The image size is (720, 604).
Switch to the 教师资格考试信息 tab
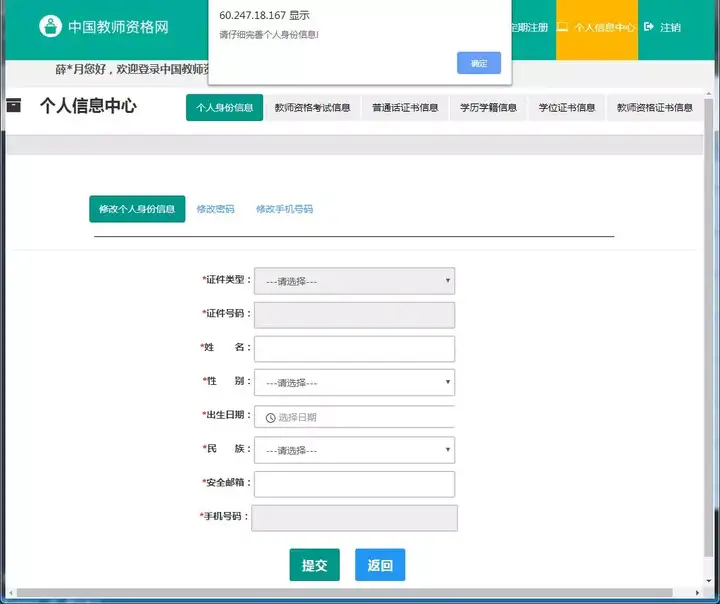tap(312, 107)
